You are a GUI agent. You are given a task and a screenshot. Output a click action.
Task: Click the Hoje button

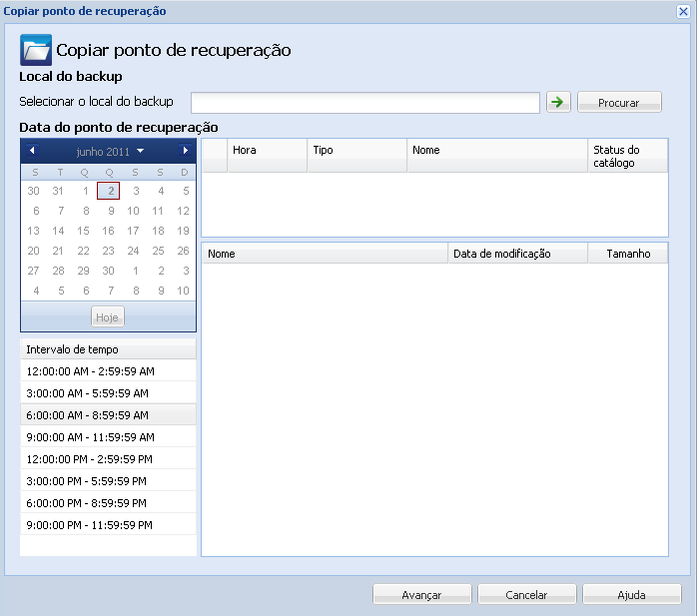(x=108, y=316)
